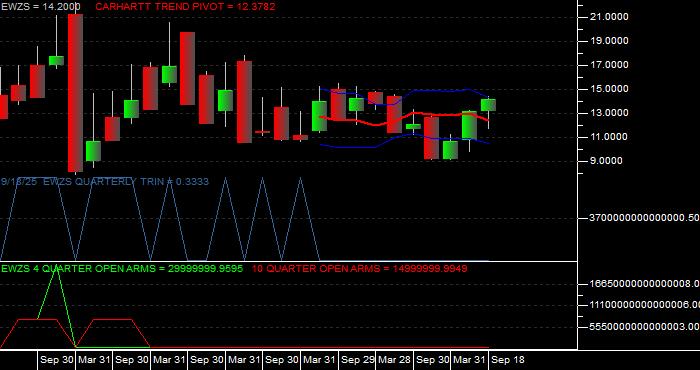This screenshot has width=700, height=370.
Task: Click the Sep 29 date marker
Action: coord(357,360)
